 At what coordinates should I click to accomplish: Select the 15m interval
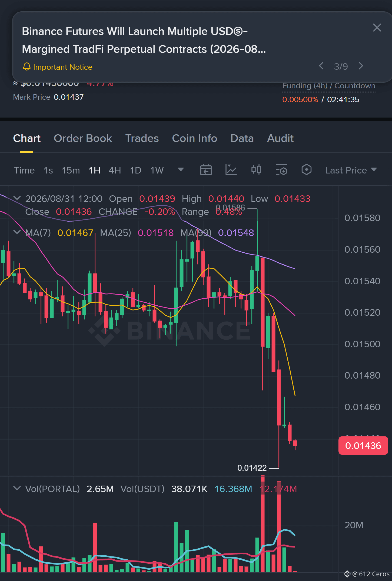tap(71, 170)
